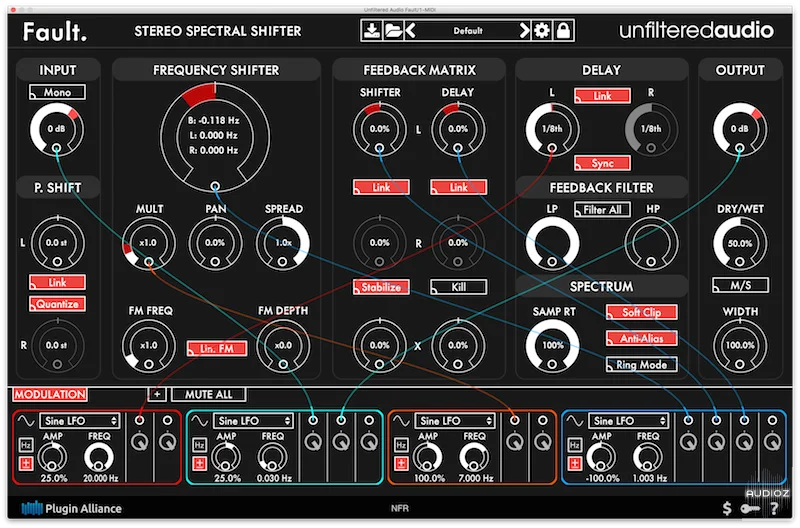Toggle bipolar plus button in cyan LFO
Viewport: 800px width, 528px height.
[x=199, y=463]
